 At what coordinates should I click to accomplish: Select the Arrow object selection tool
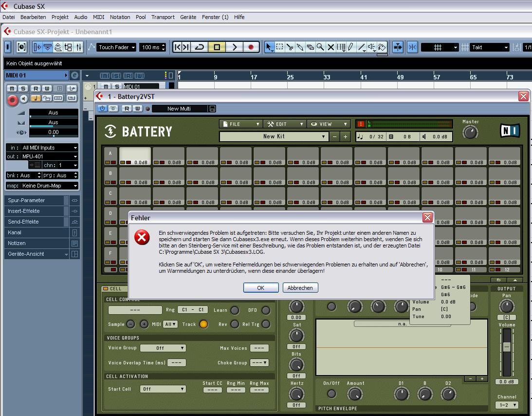click(x=269, y=47)
